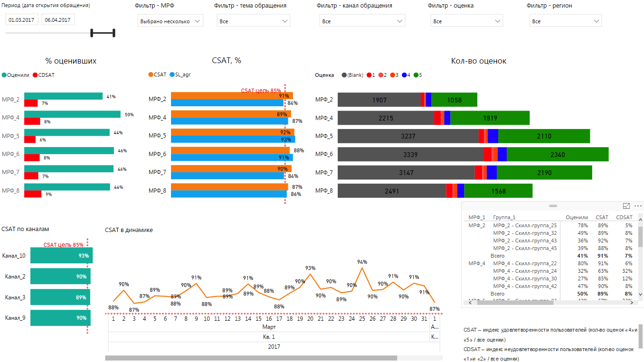The image size is (644, 362).
Task: Expand the Фильтр - тема обращения dropdown
Action: coord(254,21)
